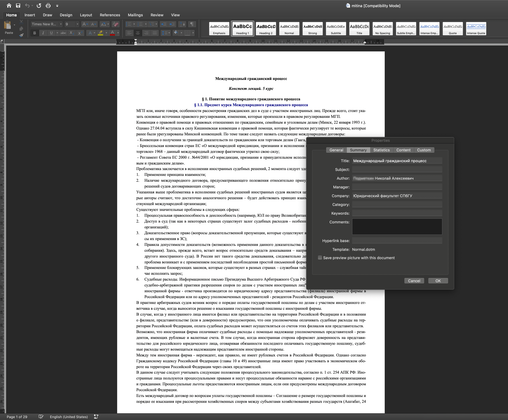Click into the Subject field
Screen dimensions: 508x420
pos(397,169)
